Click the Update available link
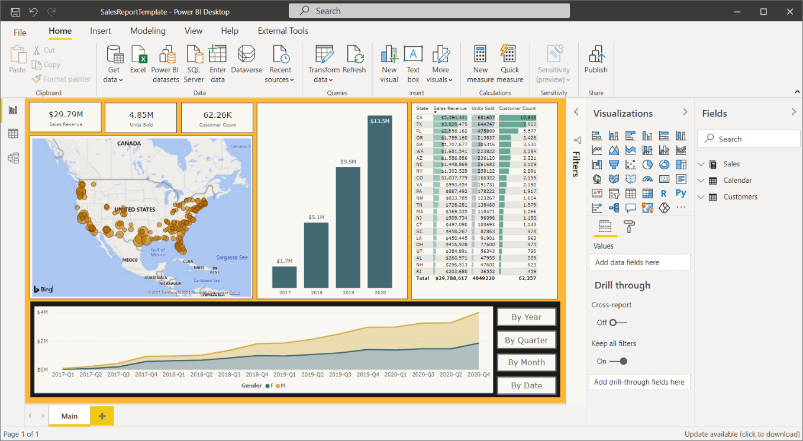This screenshot has height=441, width=803. (742, 434)
